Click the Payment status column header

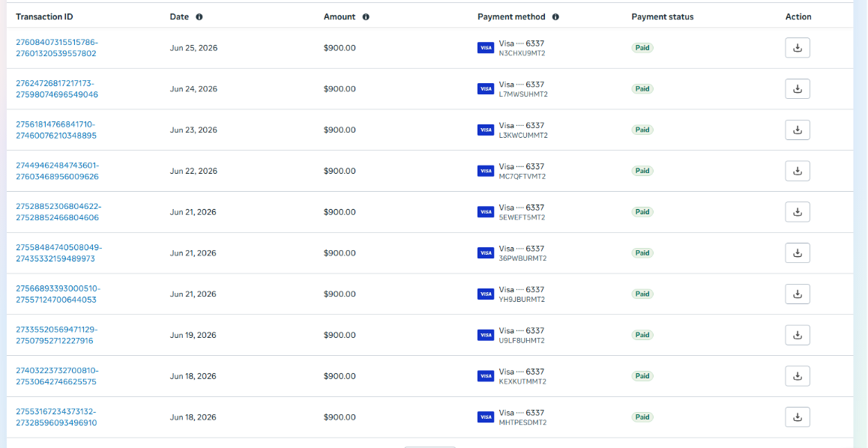pyautogui.click(x=663, y=16)
